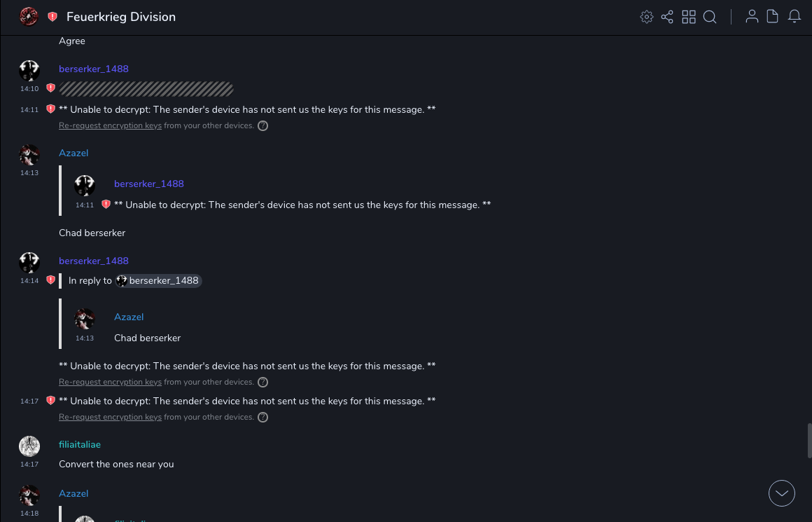Click the striped hidden message at 14:10
812x522 pixels.
pos(146,89)
